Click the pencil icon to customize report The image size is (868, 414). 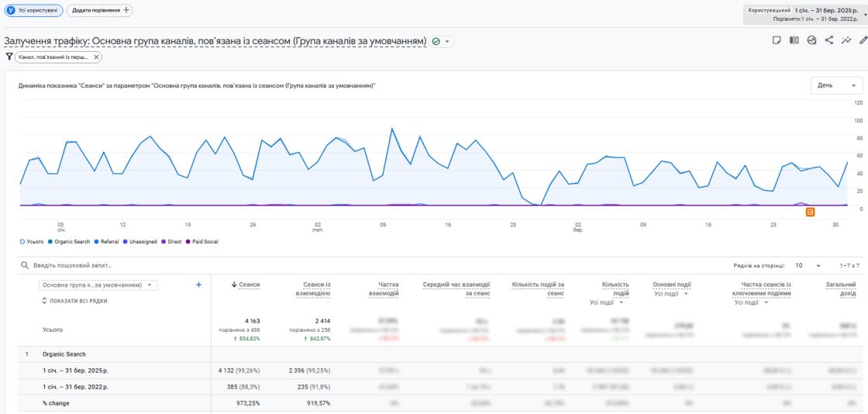[x=863, y=40]
